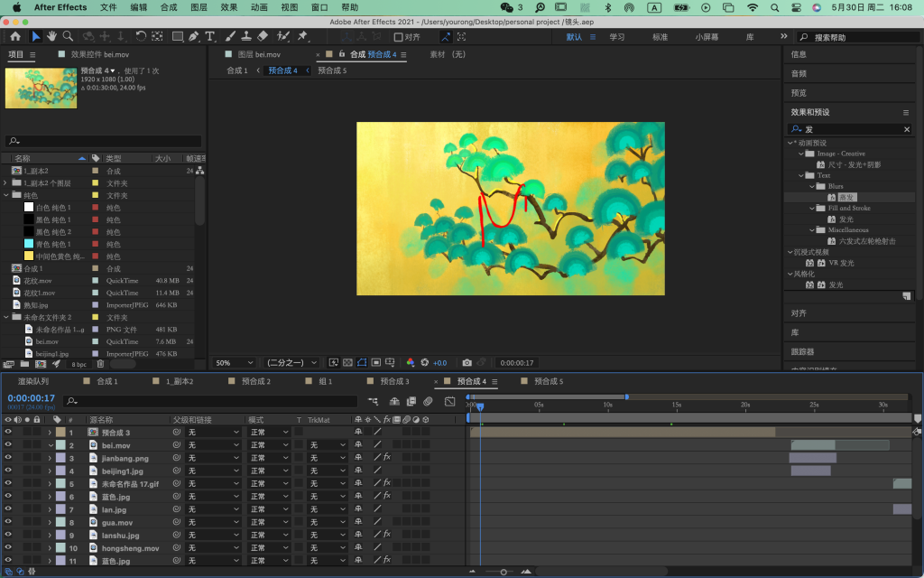Open the 合成 menu in menu bar
This screenshot has width=924, height=578.
pyautogui.click(x=169, y=7)
